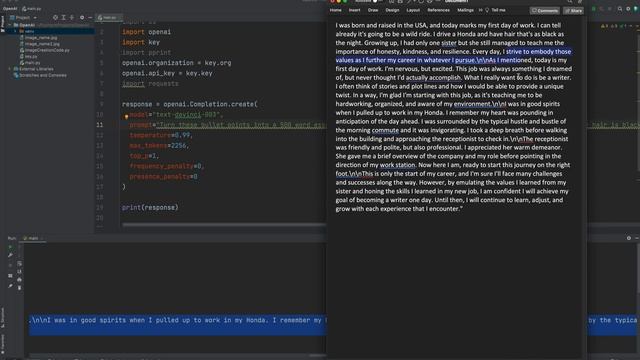
Task: Click the green rerun icon in Run panel
Action: 10,247
